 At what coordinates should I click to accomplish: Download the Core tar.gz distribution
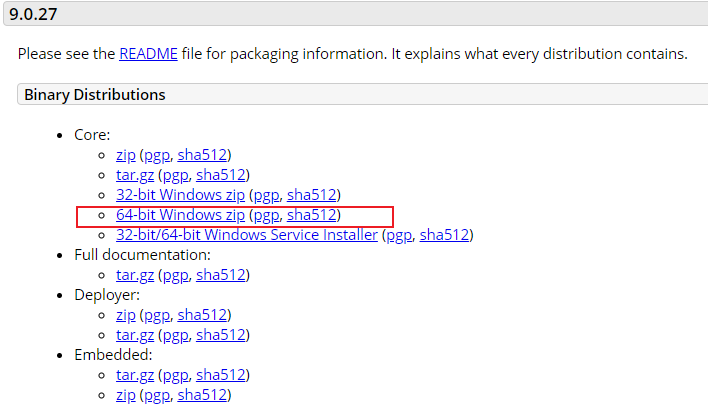pos(135,175)
